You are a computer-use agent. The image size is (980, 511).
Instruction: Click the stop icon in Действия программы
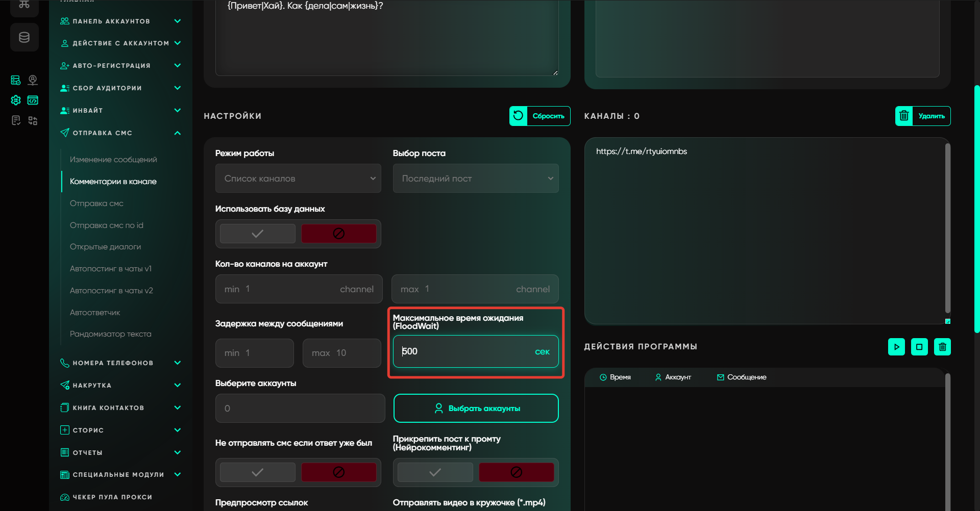(x=919, y=347)
